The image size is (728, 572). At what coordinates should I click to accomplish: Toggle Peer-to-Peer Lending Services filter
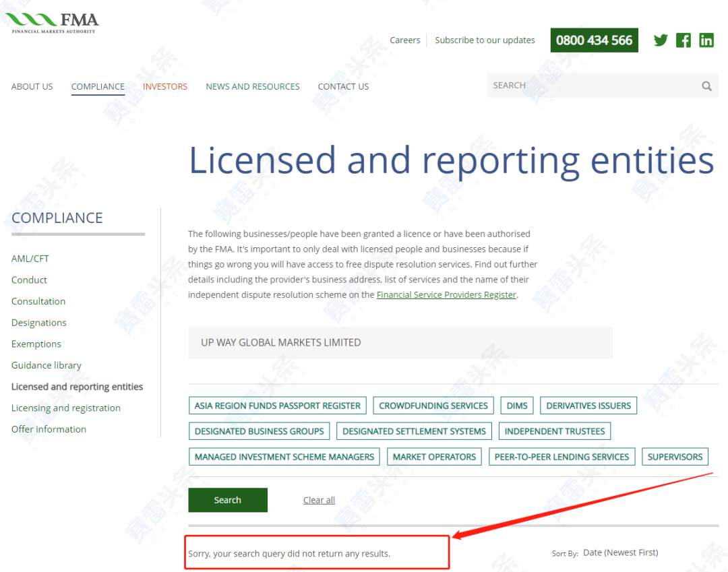562,457
